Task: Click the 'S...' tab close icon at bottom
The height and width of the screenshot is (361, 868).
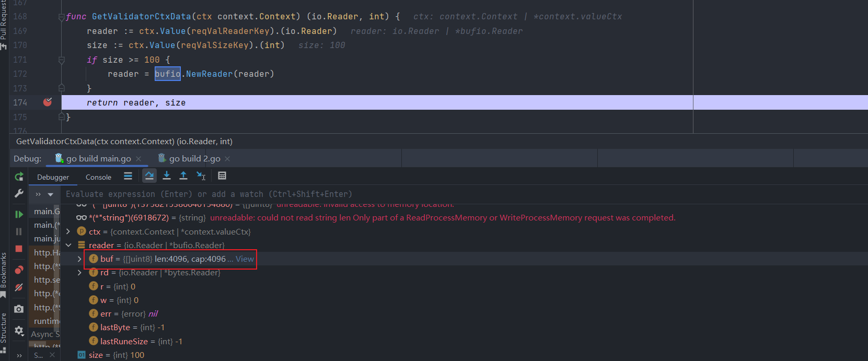Action: click(52, 355)
